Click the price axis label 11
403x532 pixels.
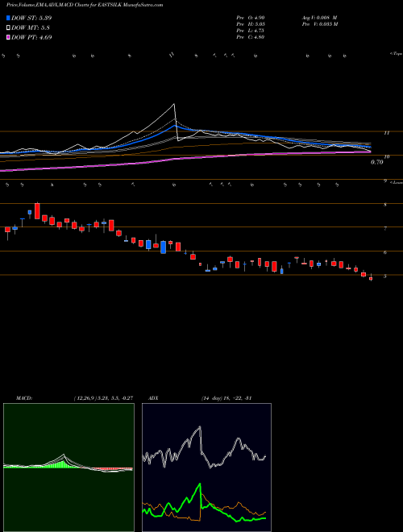[386, 133]
